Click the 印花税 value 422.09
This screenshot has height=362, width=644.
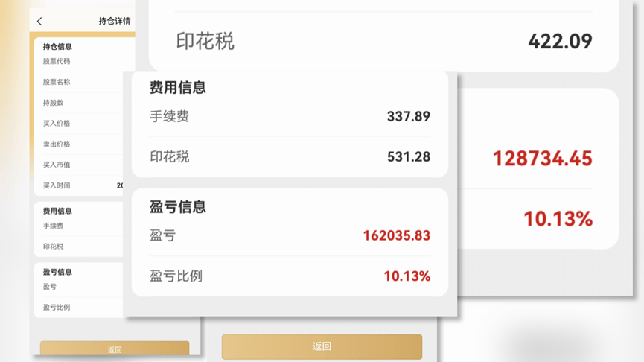pyautogui.click(x=560, y=41)
